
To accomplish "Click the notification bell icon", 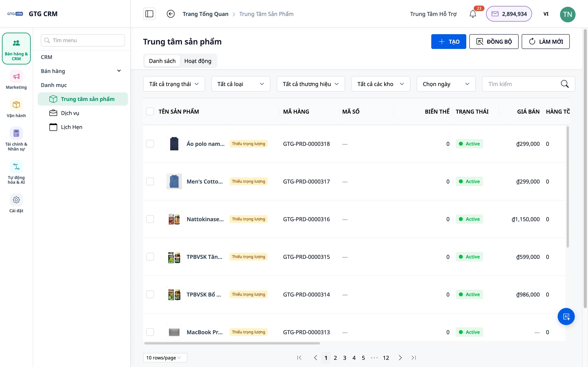I will click(472, 14).
